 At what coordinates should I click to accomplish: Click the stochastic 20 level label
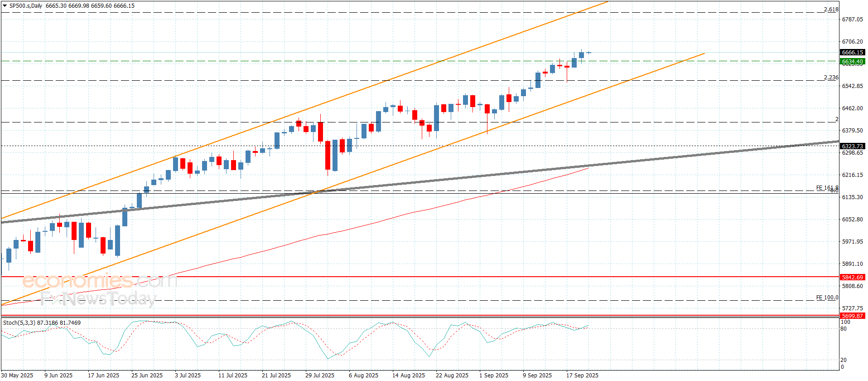pyautogui.click(x=844, y=360)
